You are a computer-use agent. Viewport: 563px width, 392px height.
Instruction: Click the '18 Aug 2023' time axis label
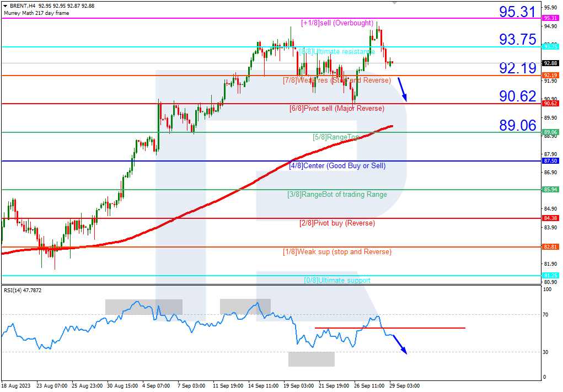16,386
